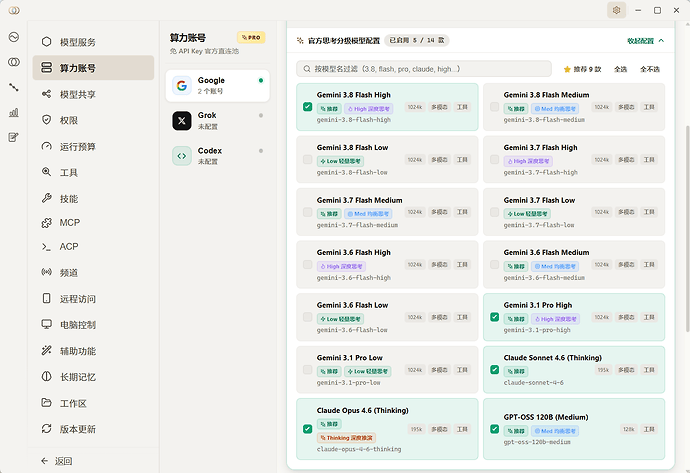Open the edit note icon in left rail
The height and width of the screenshot is (473, 690).
click(14, 137)
